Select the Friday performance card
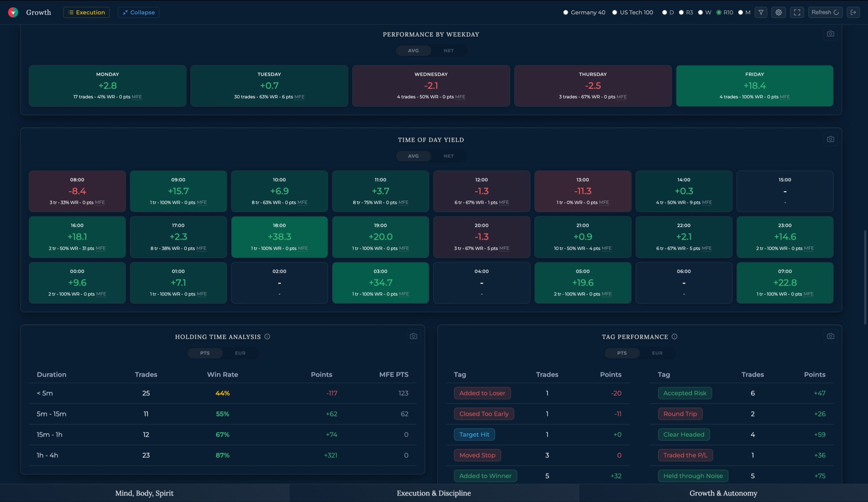This screenshot has width=868, height=502. tap(754, 86)
